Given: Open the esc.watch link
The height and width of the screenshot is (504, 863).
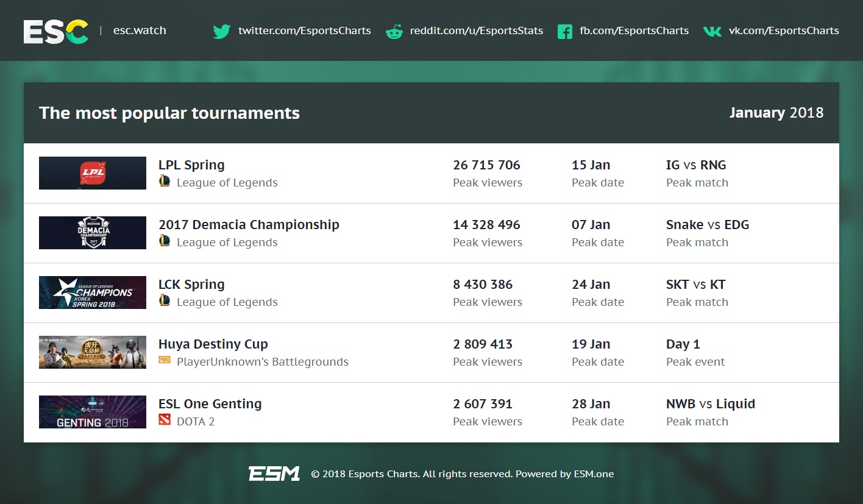Looking at the screenshot, I should 140,30.
